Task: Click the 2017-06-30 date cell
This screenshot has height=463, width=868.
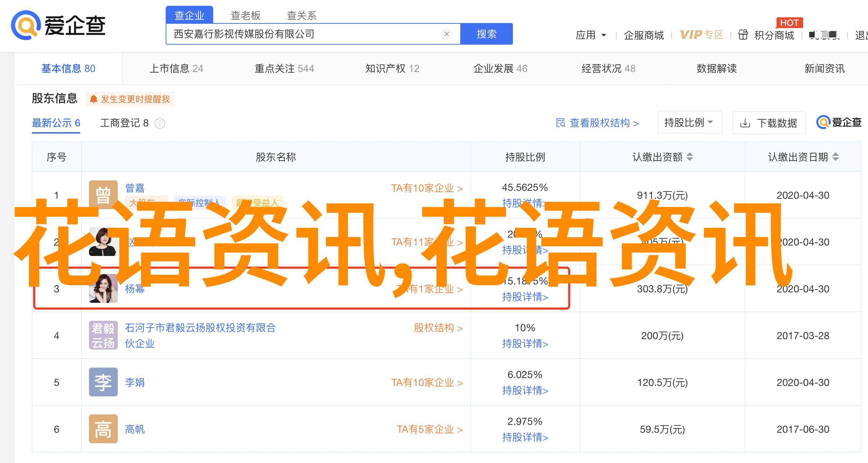Action: [x=803, y=429]
